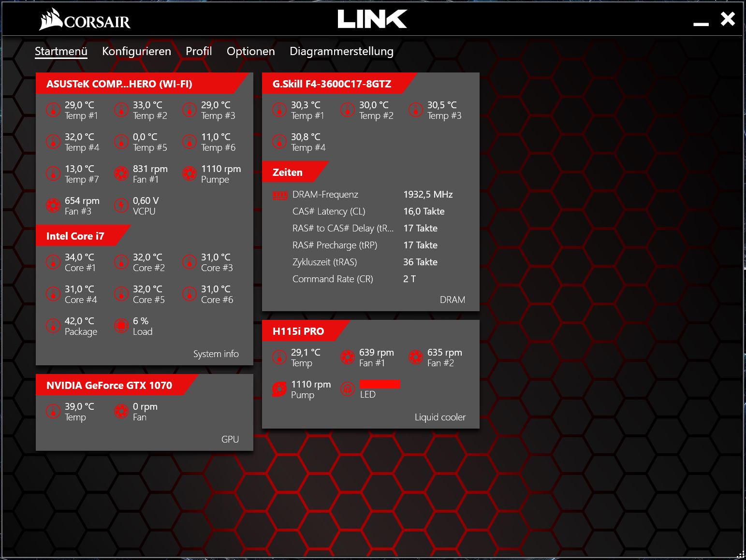Click motherboard Temp #7 thermometer icon
This screenshot has width=746, height=560.
(x=53, y=173)
